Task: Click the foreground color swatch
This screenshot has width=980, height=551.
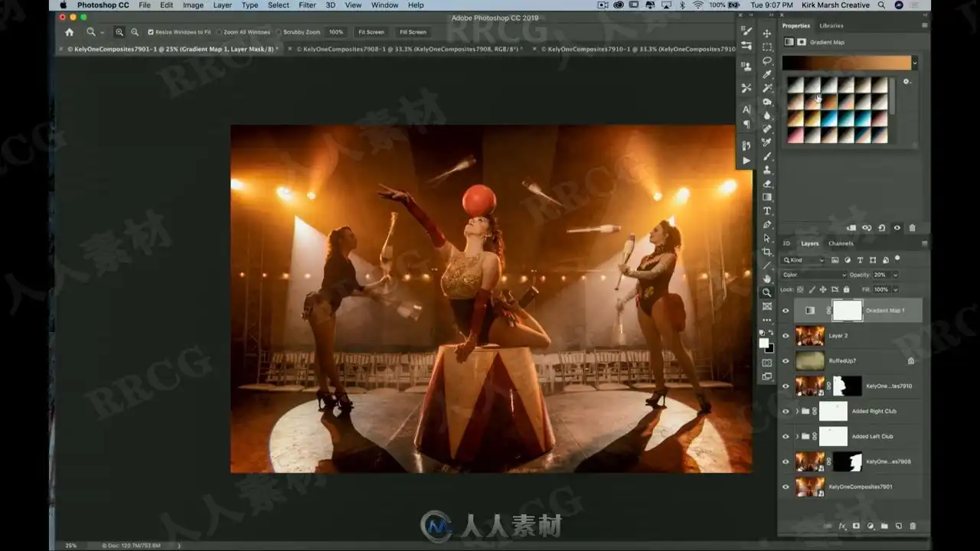Action: tap(763, 344)
